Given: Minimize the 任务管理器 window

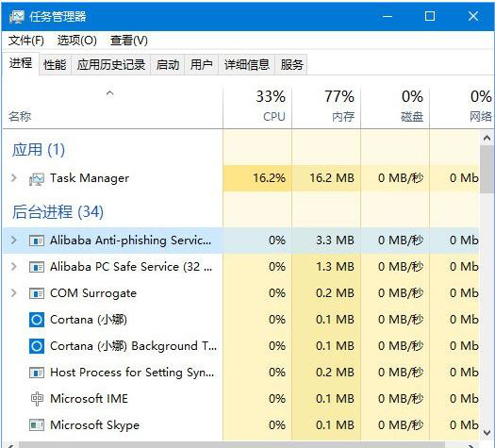Looking at the screenshot, I should pyautogui.click(x=388, y=16).
